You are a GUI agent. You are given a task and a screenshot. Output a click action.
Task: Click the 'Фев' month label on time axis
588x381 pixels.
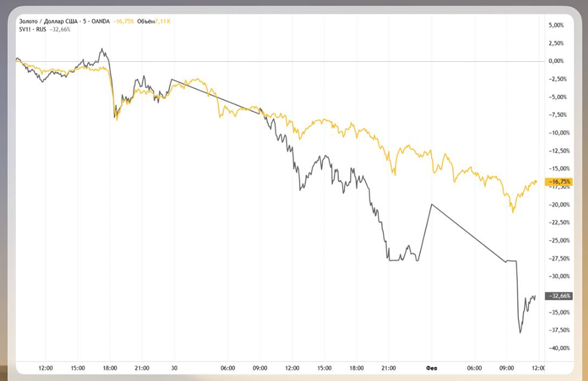[x=432, y=368]
